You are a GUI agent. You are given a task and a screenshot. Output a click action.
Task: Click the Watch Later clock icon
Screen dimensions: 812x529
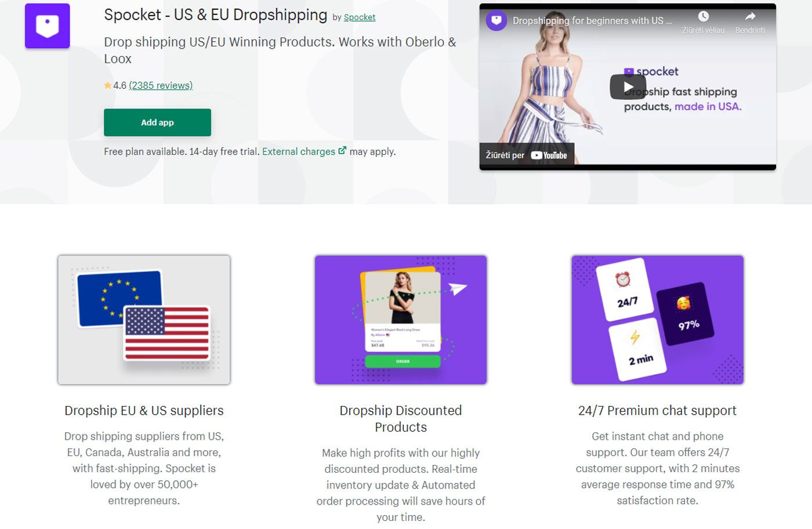pos(703,16)
